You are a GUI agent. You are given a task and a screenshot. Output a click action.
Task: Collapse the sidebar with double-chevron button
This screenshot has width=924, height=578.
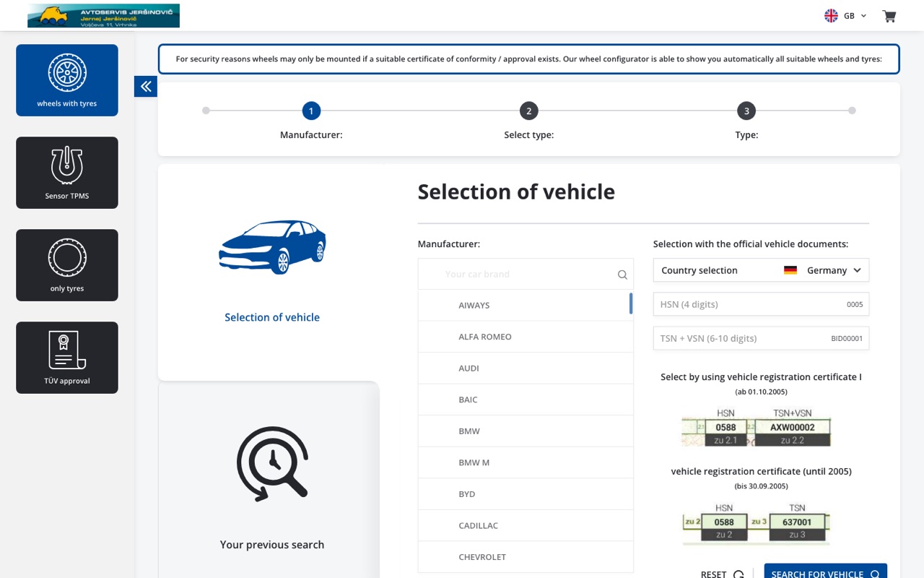146,87
